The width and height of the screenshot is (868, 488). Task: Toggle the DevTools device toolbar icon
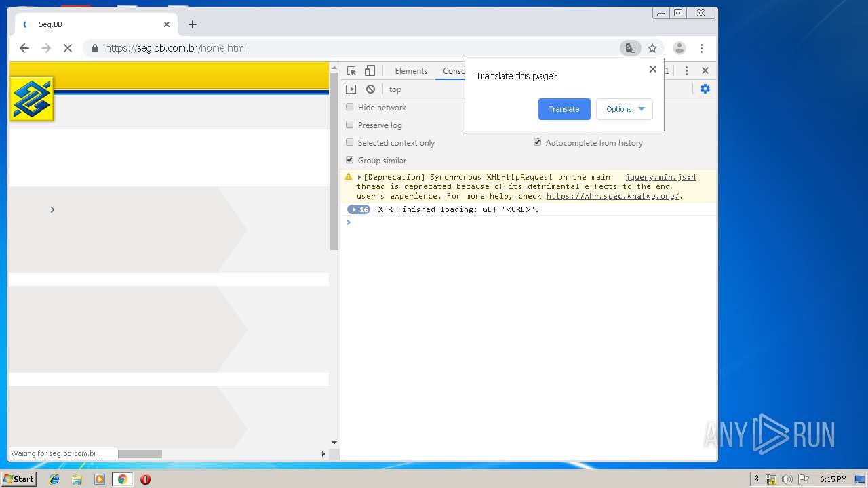[370, 71]
